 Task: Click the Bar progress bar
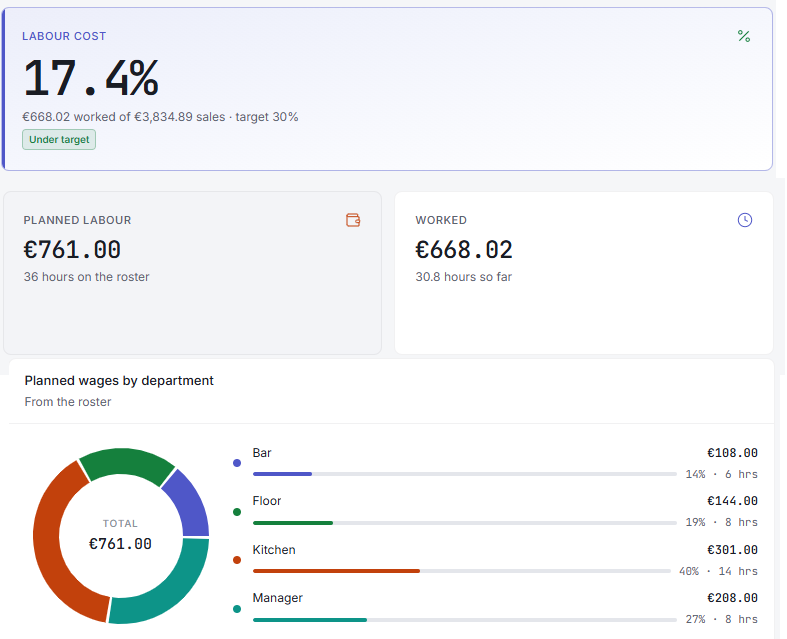[x=465, y=474]
